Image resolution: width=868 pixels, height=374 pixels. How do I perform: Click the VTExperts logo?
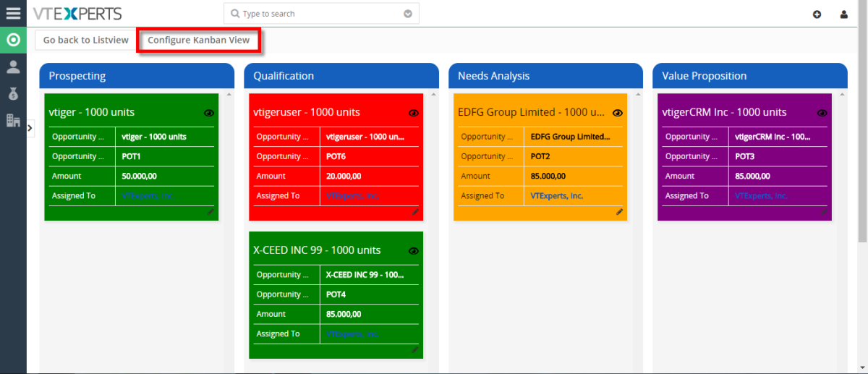pyautogui.click(x=77, y=14)
